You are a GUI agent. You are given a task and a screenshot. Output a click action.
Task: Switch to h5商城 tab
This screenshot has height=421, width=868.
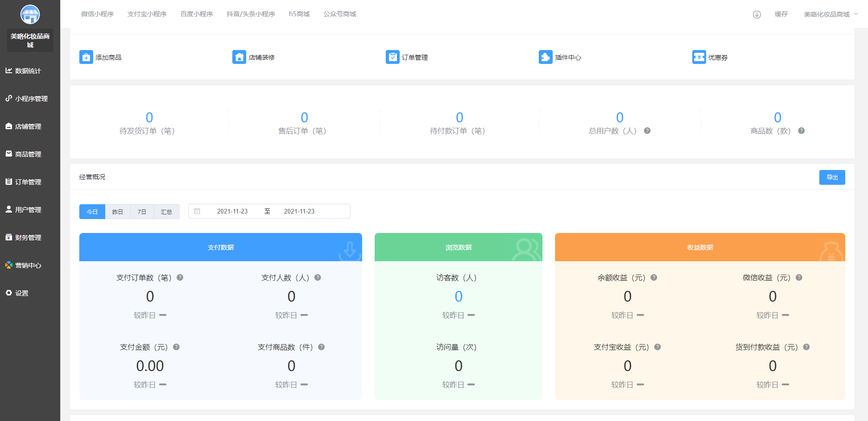click(299, 14)
